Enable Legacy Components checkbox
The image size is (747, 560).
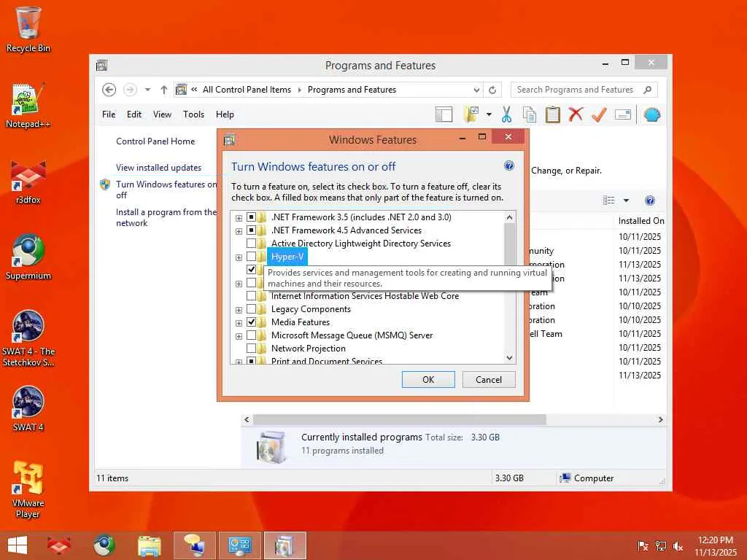click(x=251, y=309)
